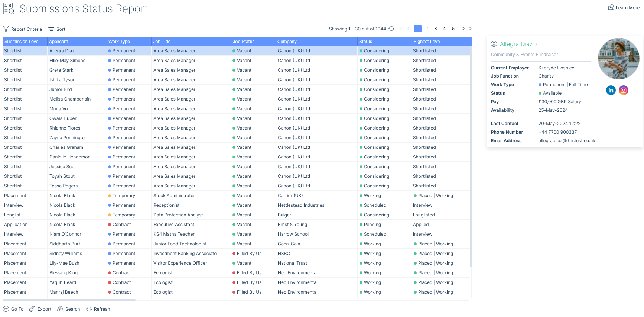Jump to the last page arrow
Viewport: 644px width, 317px height.
point(471,29)
